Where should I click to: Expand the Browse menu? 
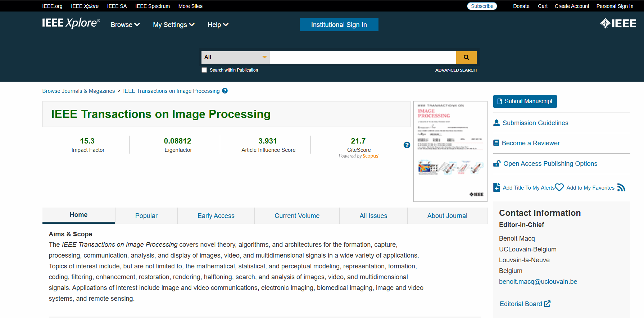(x=125, y=25)
